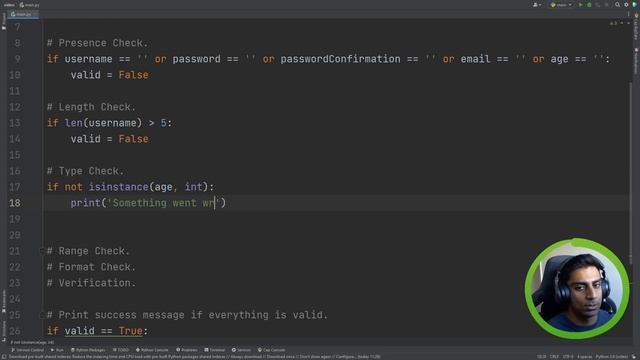
Task: Open the Project sidebar panel
Action: [x=4, y=21]
